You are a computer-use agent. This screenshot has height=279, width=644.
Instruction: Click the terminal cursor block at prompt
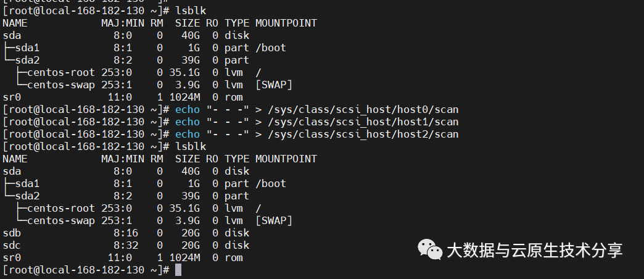tap(178, 270)
